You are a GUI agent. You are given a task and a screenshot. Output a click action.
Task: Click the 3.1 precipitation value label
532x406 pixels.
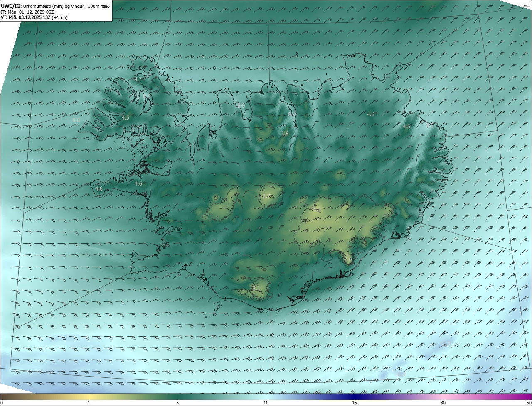(256, 288)
